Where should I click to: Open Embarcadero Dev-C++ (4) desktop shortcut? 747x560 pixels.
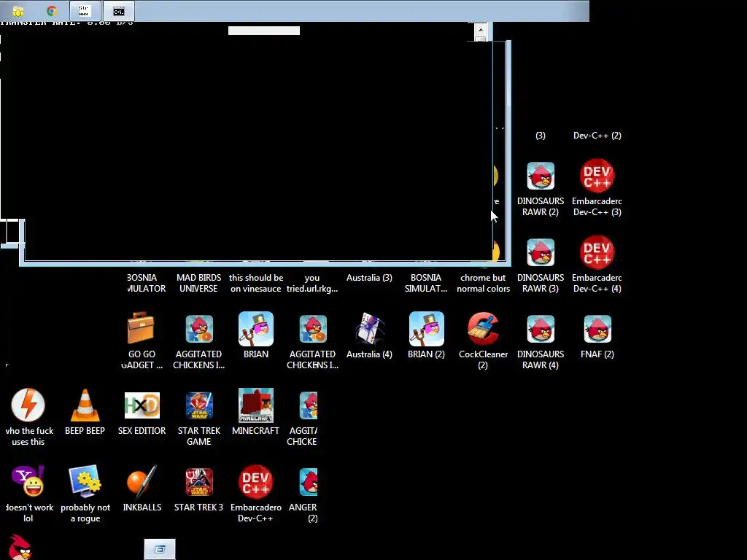pyautogui.click(x=597, y=252)
